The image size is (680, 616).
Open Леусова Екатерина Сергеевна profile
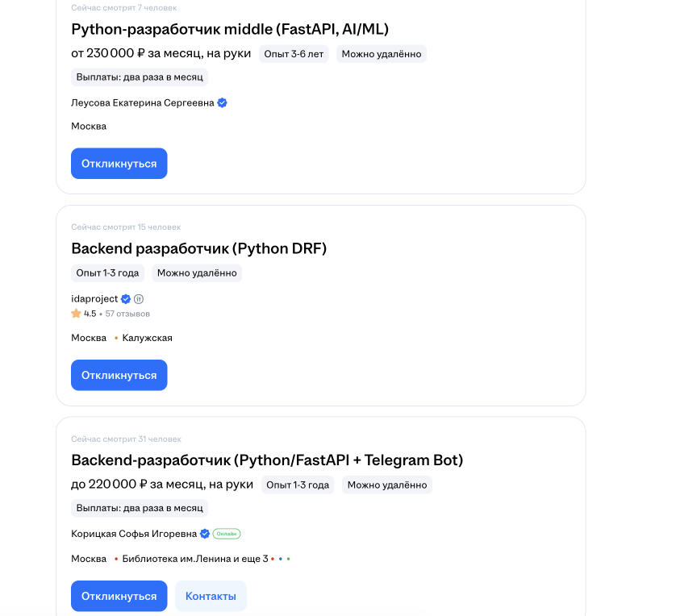141,102
